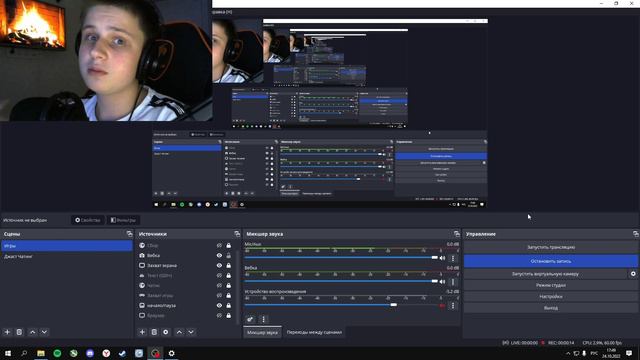The image size is (640, 360).
Task: Show the Захват игры source
Action: [x=219, y=296]
